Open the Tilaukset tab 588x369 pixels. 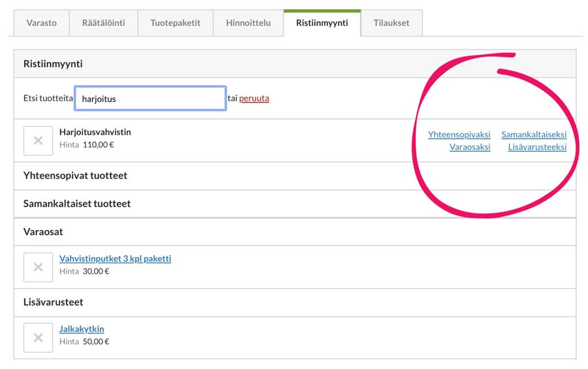pos(391,23)
